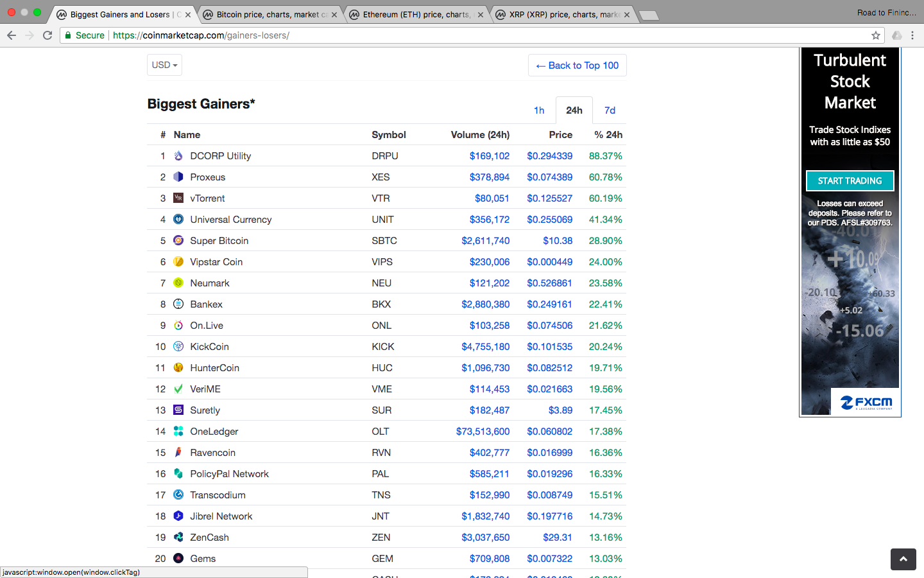Screen dimensions: 924x578
Task: Click the Secure site info indicator
Action: click(x=85, y=35)
